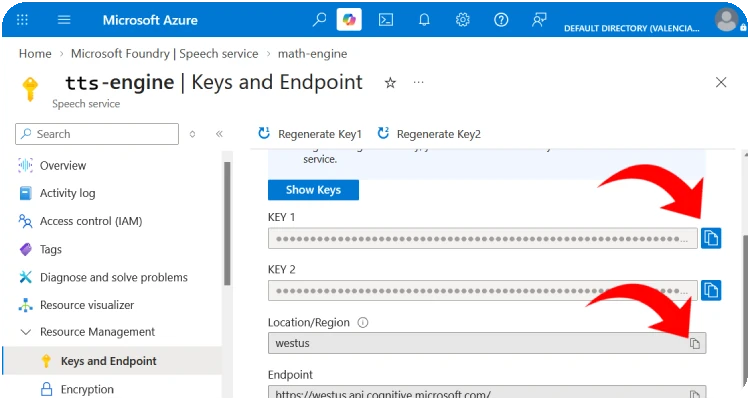Select Keys and Endpoint menu item
Screen dimensions: 750x402
[x=112, y=361]
